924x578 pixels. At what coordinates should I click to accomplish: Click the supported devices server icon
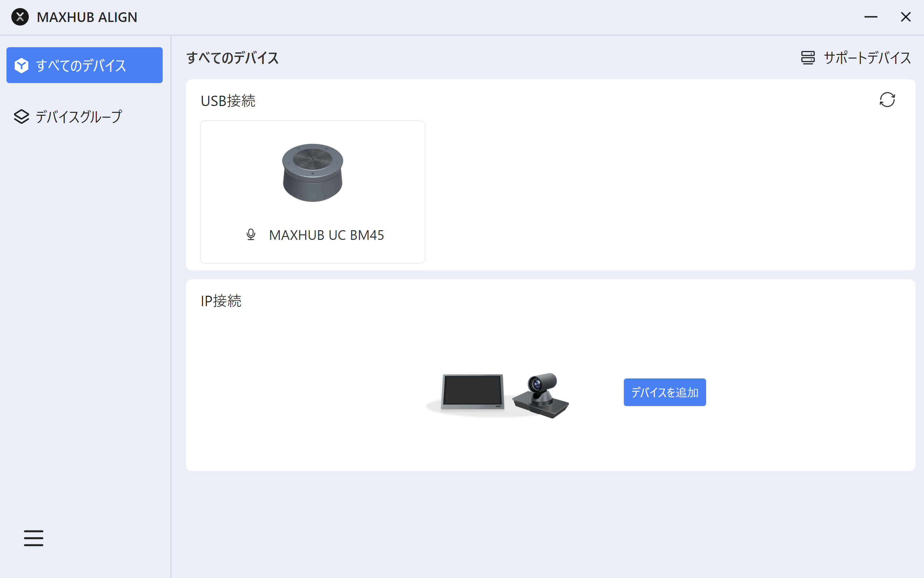[x=808, y=58]
